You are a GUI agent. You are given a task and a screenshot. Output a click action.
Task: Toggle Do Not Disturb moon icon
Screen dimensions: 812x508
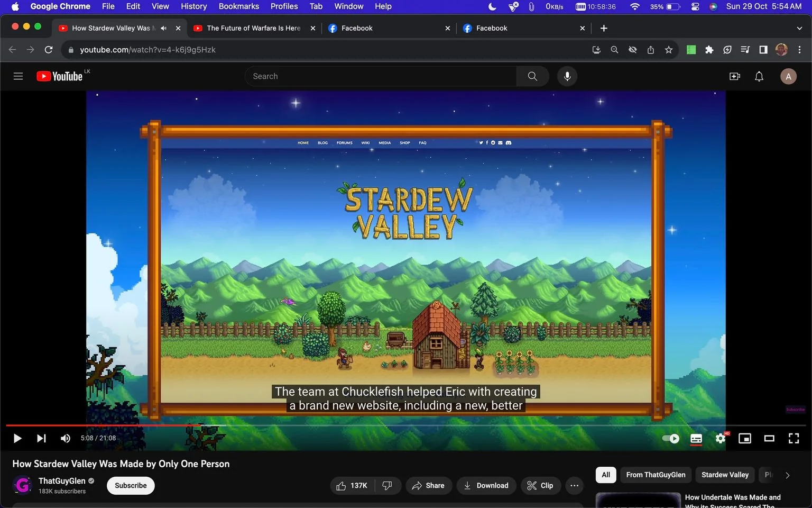(x=492, y=6)
